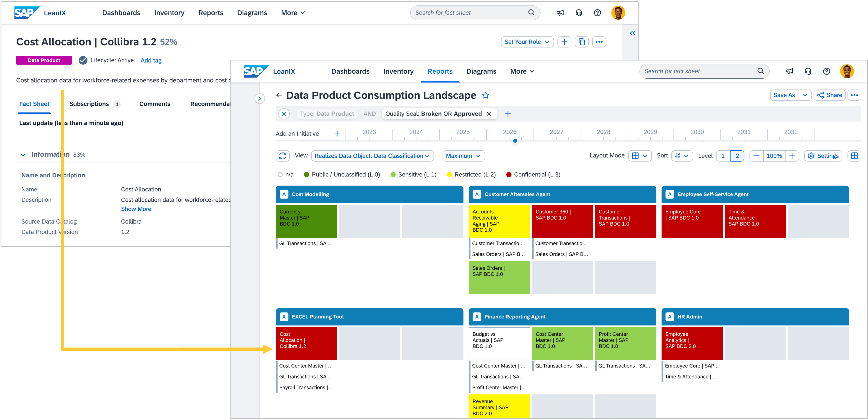Open report Settings

(x=823, y=156)
